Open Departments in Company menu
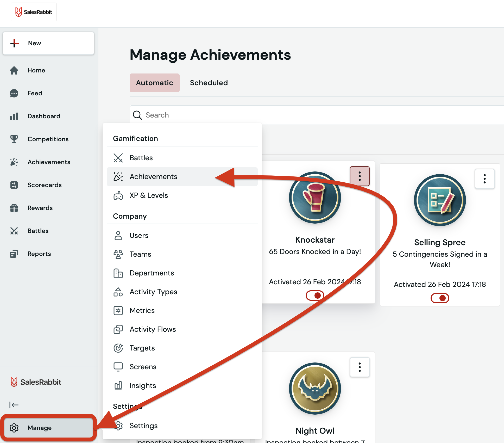The image size is (504, 443). [182, 273]
